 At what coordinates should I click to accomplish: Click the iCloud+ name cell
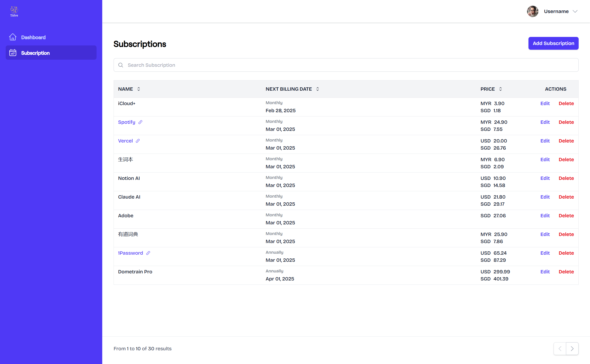pos(127,103)
